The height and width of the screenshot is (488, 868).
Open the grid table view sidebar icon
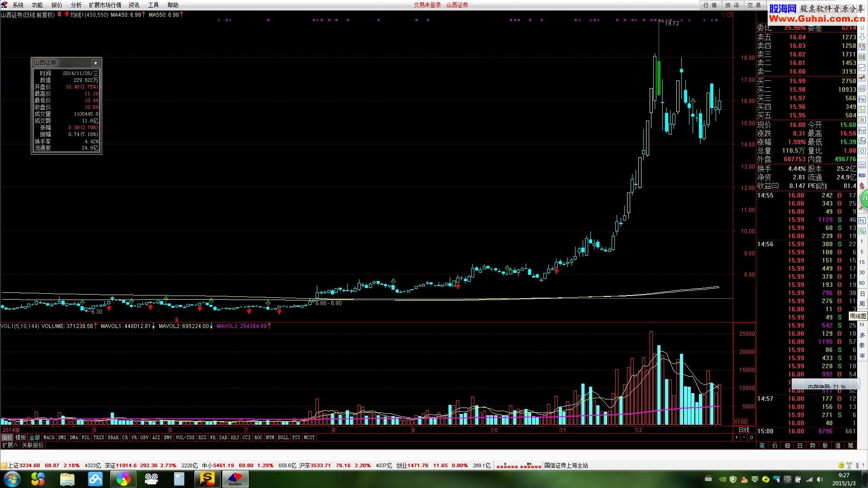coord(862,57)
